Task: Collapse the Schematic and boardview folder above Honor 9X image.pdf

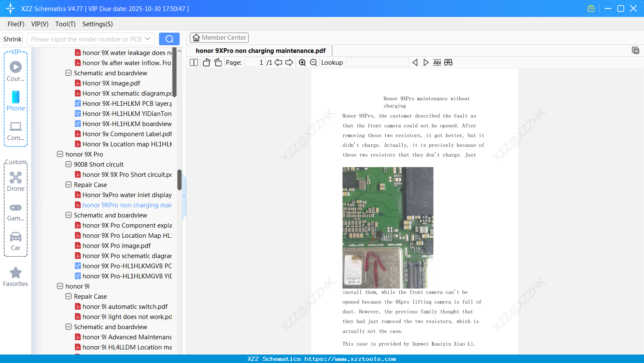Action: click(69, 73)
